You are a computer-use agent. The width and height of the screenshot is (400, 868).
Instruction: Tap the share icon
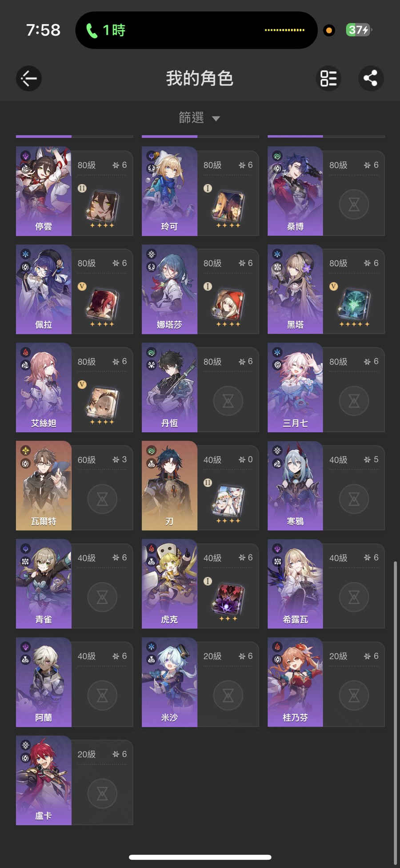pos(371,78)
